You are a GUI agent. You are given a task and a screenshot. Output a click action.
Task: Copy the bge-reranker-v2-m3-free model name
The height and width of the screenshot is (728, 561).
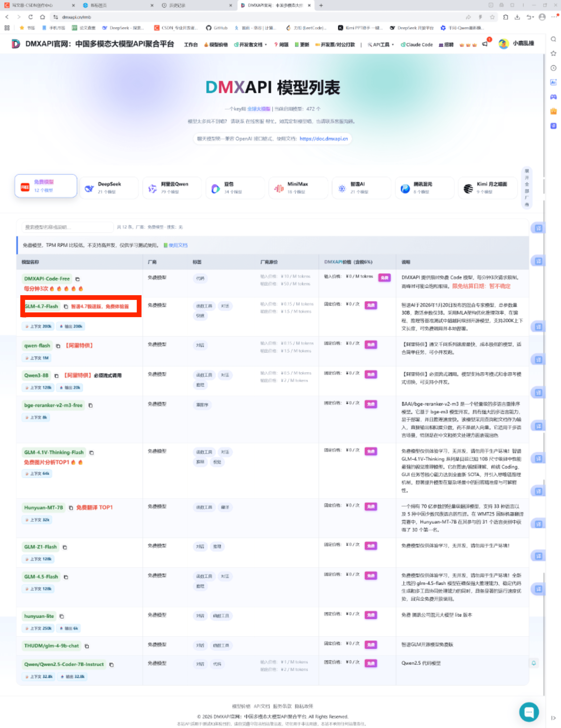pos(90,405)
